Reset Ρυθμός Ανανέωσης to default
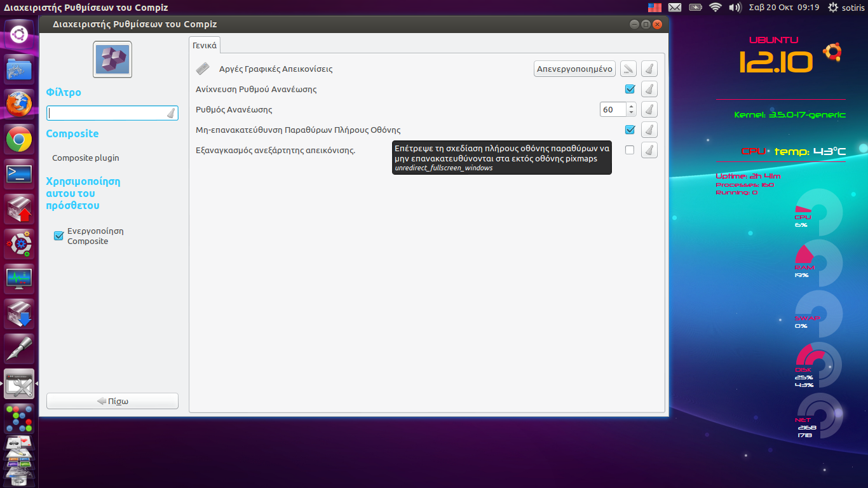Screen dimensions: 868x488 click(x=649, y=109)
